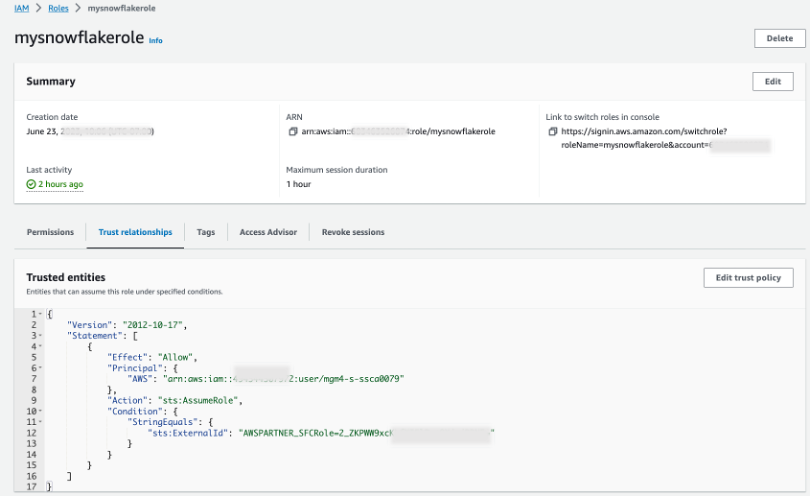
Task: Click the 2 hours ago last activity link
Action: [60, 184]
